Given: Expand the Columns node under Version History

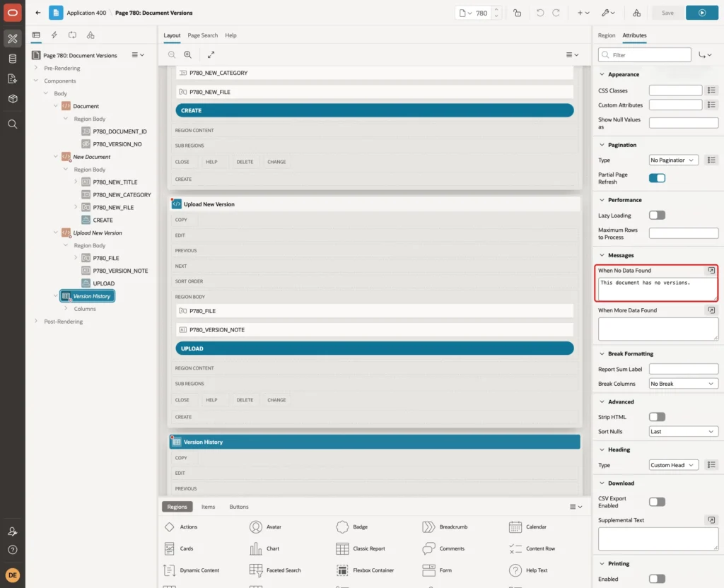Looking at the screenshot, I should click(x=66, y=308).
